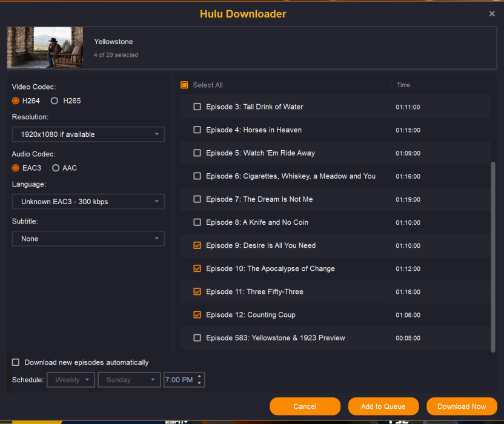
Task: Choose the AAC audio codec
Action: point(56,168)
